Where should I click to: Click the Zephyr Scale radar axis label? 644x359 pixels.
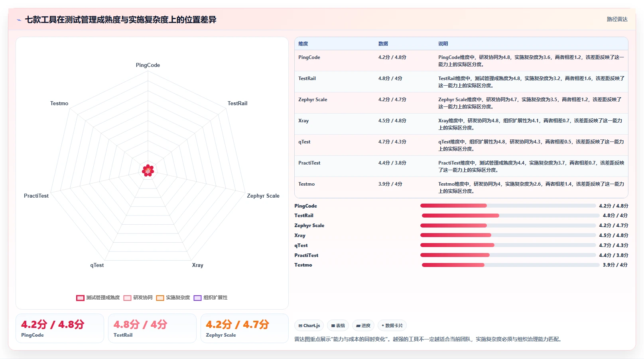point(263,196)
